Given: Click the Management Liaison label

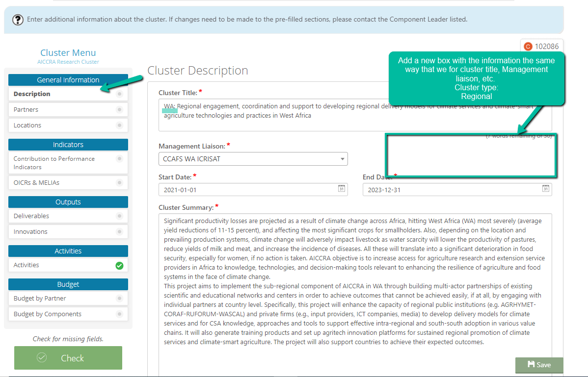Looking at the screenshot, I should point(192,147).
